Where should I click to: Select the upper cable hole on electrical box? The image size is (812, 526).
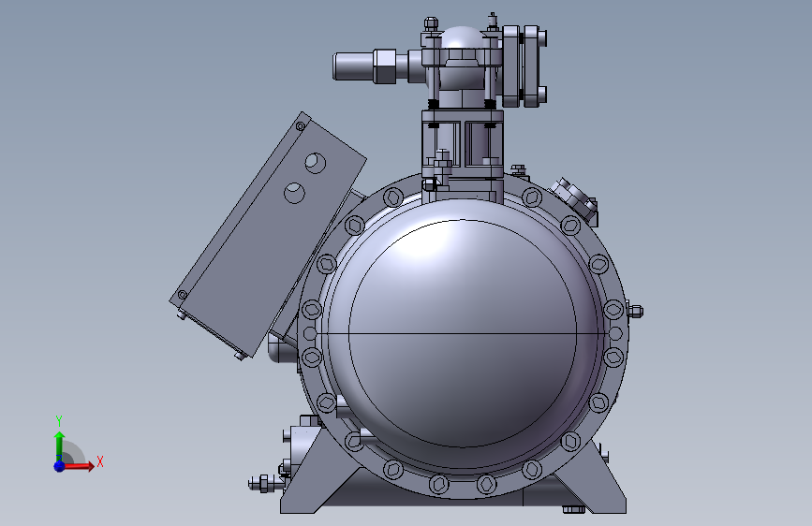point(315,163)
